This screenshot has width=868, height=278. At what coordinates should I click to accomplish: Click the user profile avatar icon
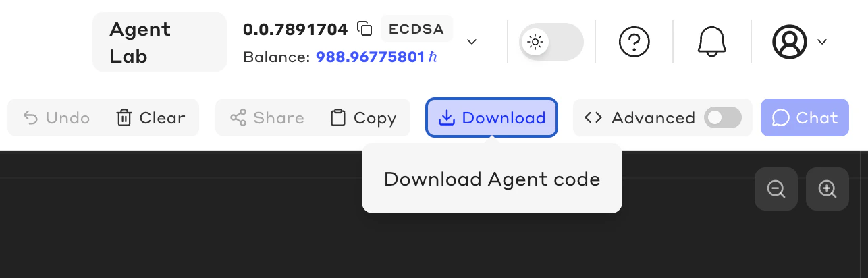789,42
